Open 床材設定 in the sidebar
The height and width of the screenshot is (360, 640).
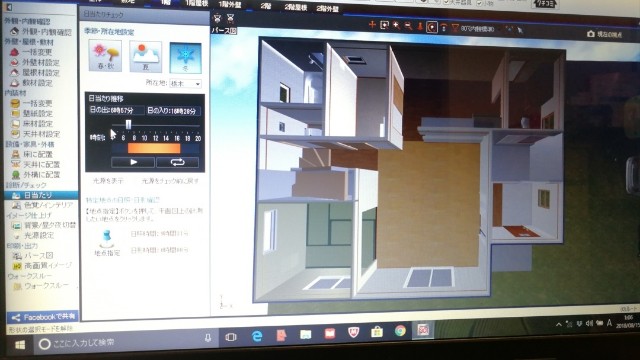coord(32,124)
